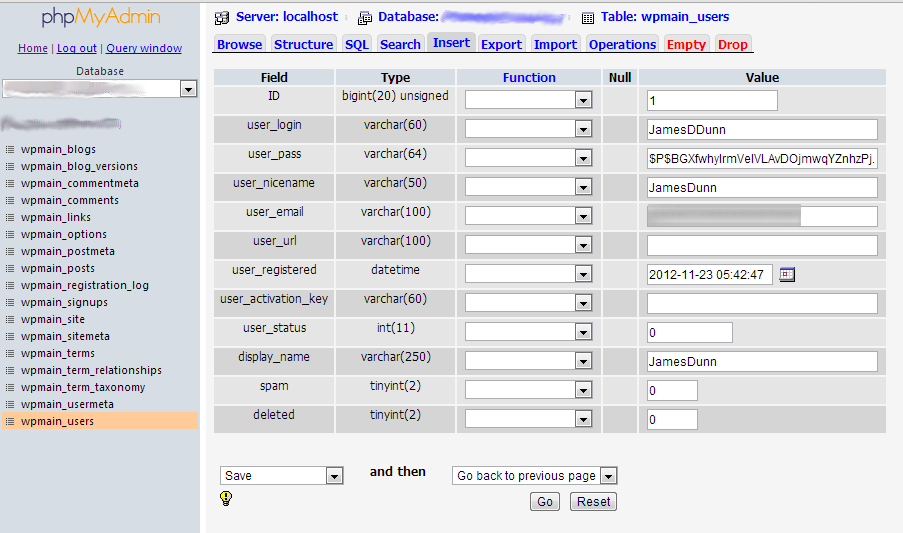Screen dimensions: 903x533
Task: Click the red Empty tab
Action: click(686, 44)
